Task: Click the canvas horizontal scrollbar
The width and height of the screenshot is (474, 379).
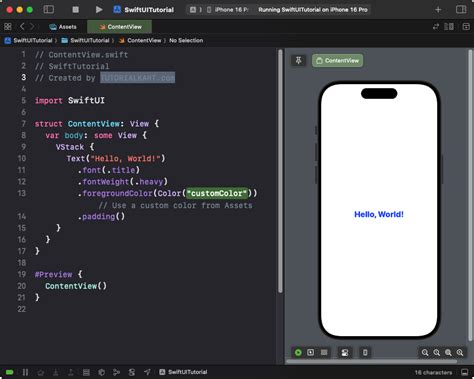Action: [371, 361]
